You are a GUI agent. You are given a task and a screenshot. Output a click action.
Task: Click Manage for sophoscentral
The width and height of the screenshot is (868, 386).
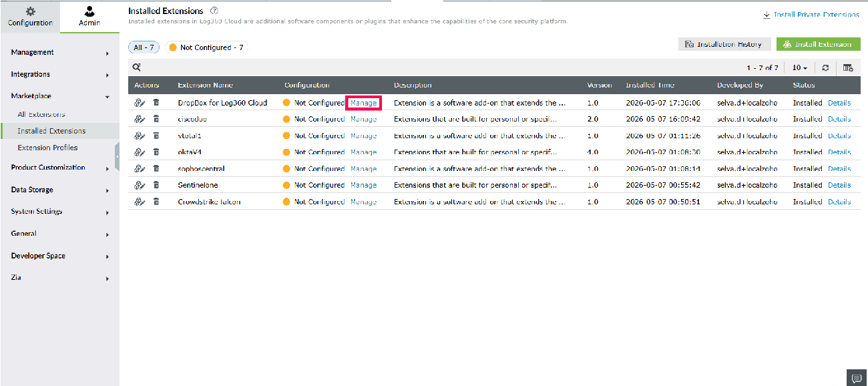tap(363, 169)
